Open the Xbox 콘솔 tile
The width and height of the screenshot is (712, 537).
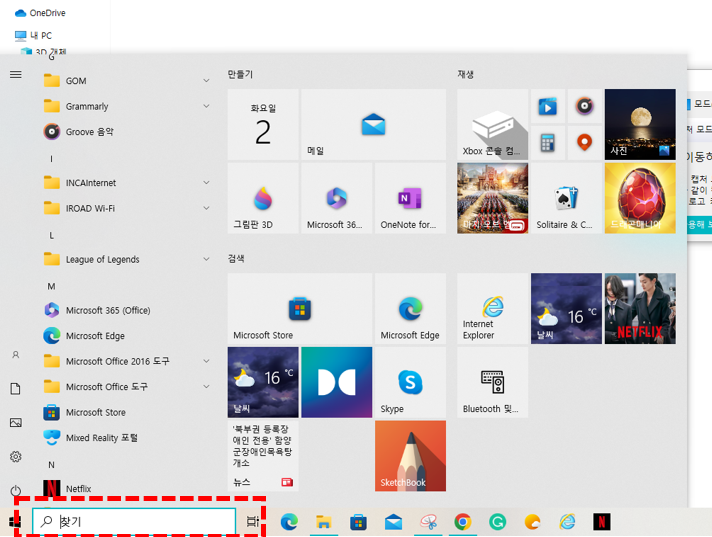(x=493, y=124)
